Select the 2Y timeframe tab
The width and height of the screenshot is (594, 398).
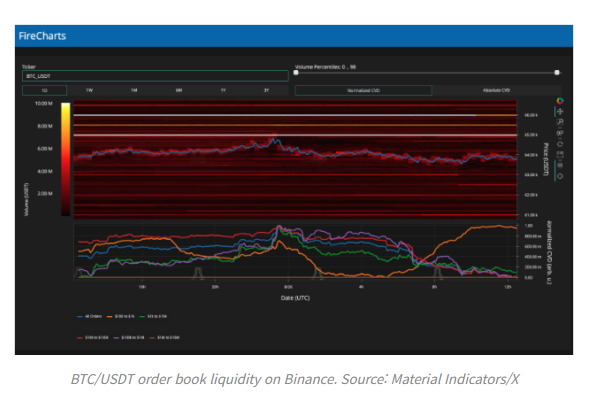click(266, 91)
